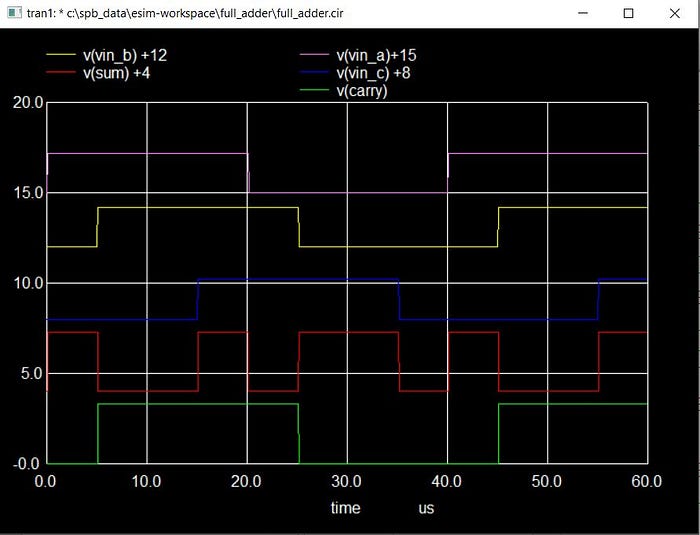Click the v(vin_a)+15 legend label
This screenshot has height=535, width=700.
pos(376,55)
